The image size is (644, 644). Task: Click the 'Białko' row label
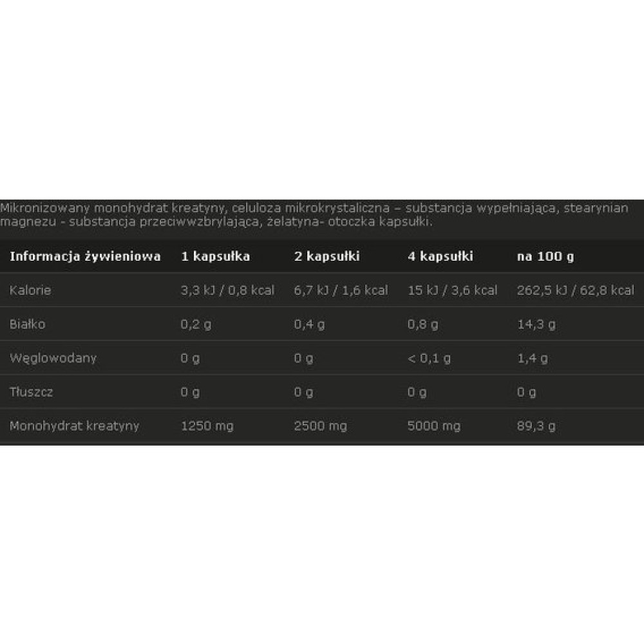tap(28, 324)
